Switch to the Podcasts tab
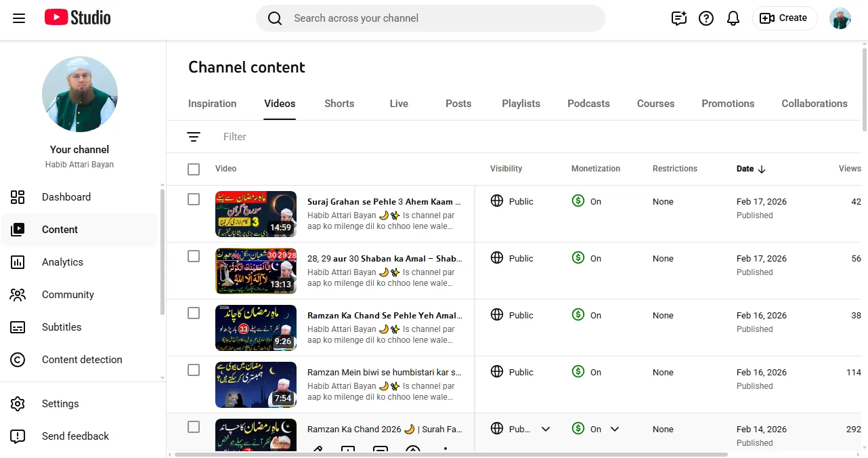Screen dimensions: 868x458 click(589, 104)
